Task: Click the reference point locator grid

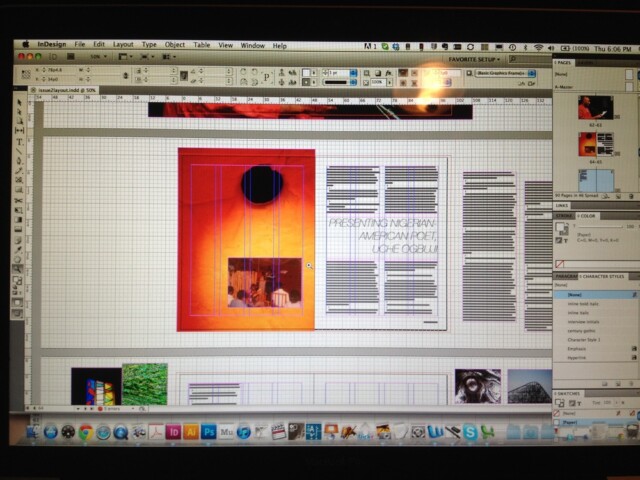Action: tap(26, 74)
